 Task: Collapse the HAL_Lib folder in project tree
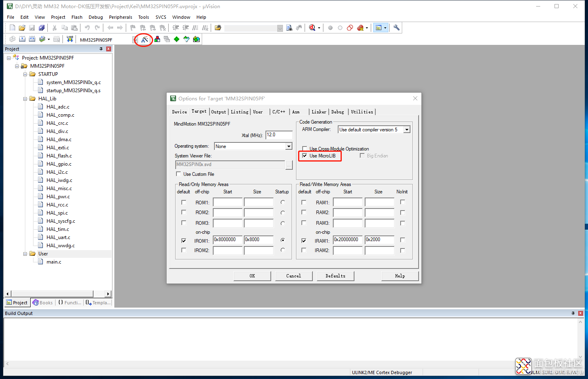pyautogui.click(x=25, y=99)
